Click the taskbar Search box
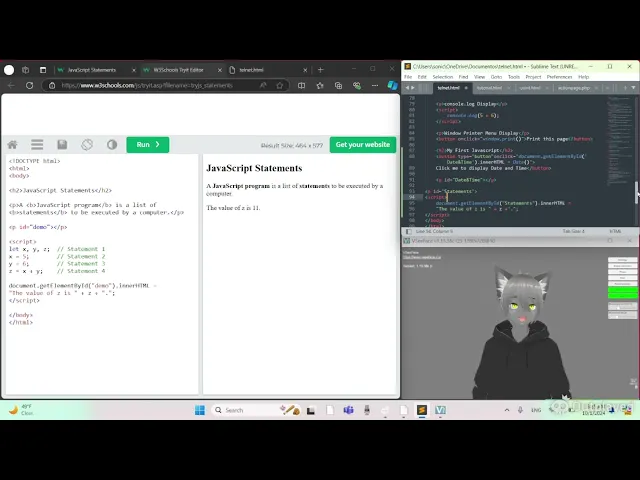The width and height of the screenshot is (640, 480). coord(256,410)
